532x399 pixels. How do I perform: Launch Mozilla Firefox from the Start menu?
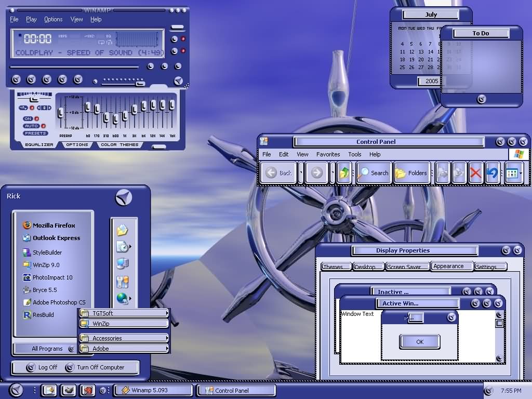[x=49, y=225]
